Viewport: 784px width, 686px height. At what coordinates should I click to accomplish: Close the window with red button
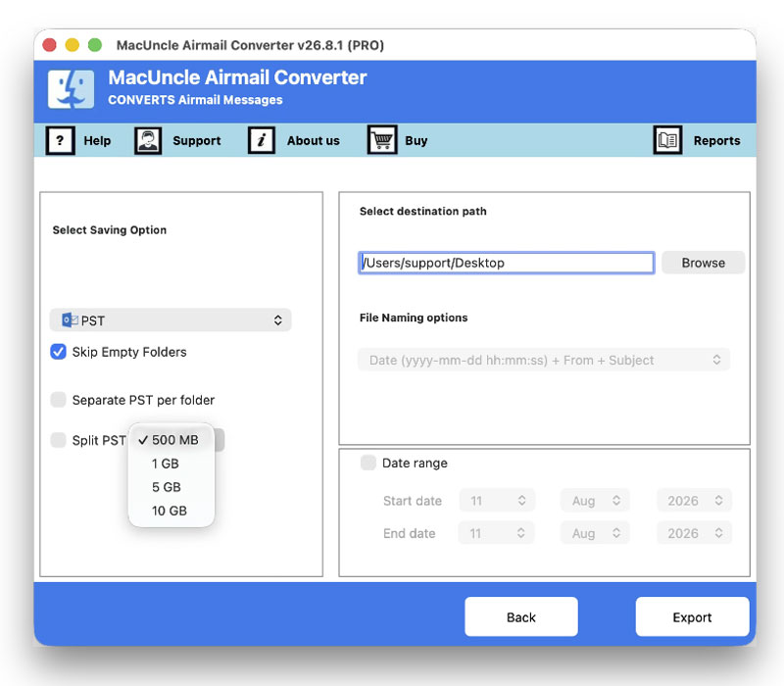pyautogui.click(x=49, y=45)
